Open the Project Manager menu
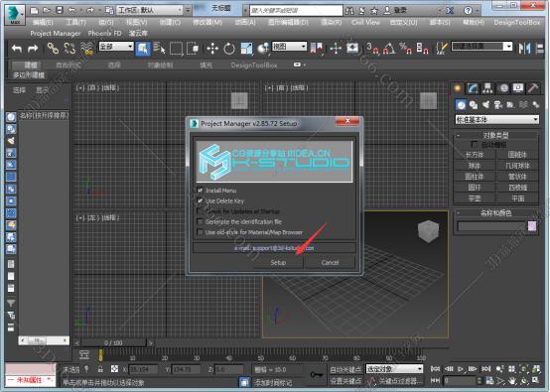 (56, 34)
